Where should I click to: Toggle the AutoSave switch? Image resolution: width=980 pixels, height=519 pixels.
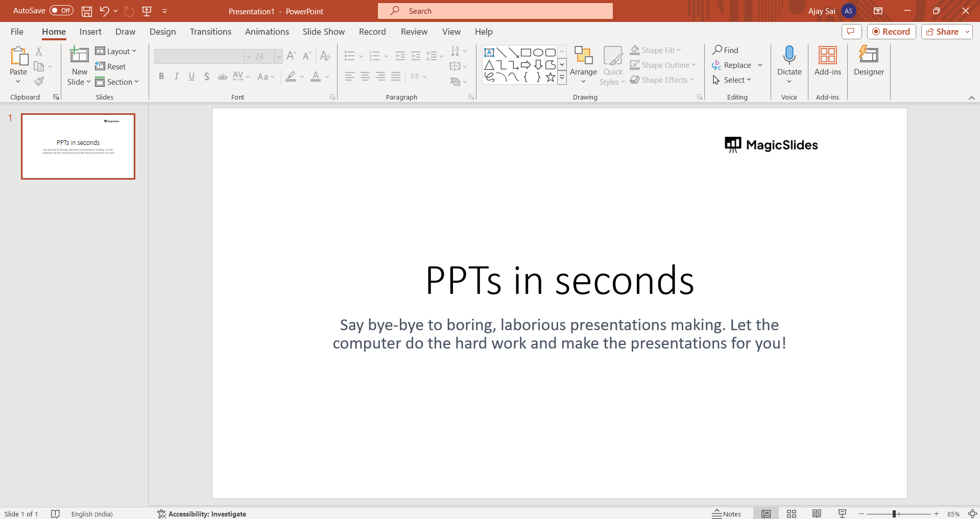pos(61,11)
